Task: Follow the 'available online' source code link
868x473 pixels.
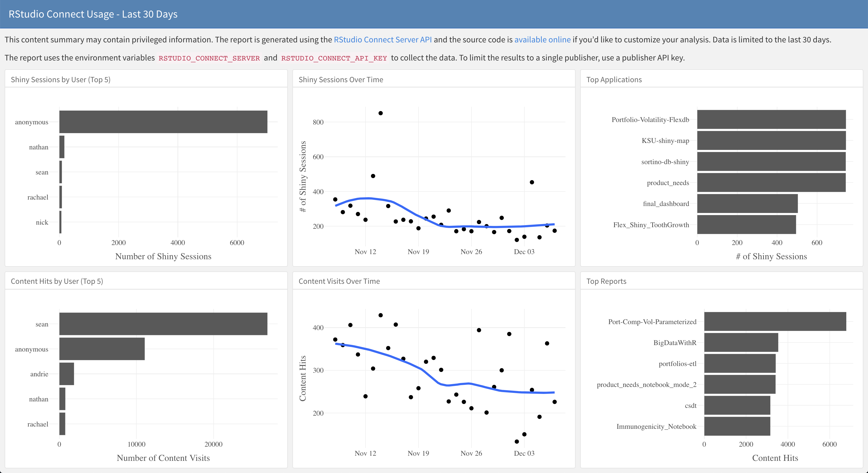Action: (542, 40)
